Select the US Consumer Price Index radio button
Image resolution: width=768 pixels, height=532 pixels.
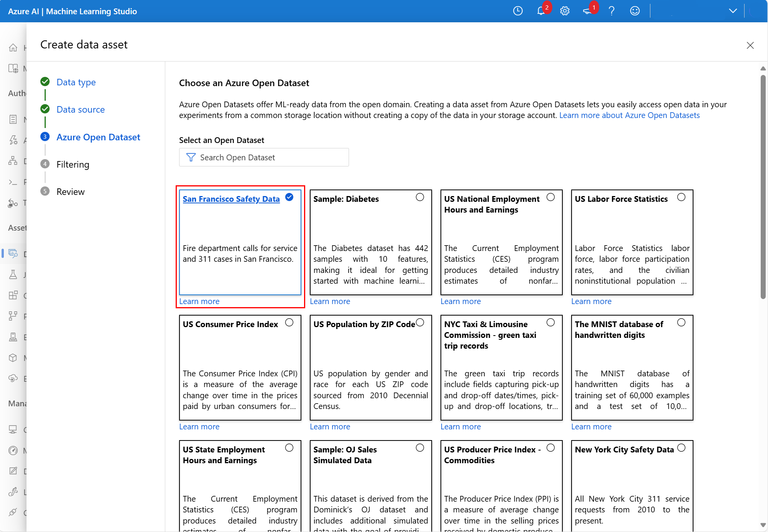289,323
